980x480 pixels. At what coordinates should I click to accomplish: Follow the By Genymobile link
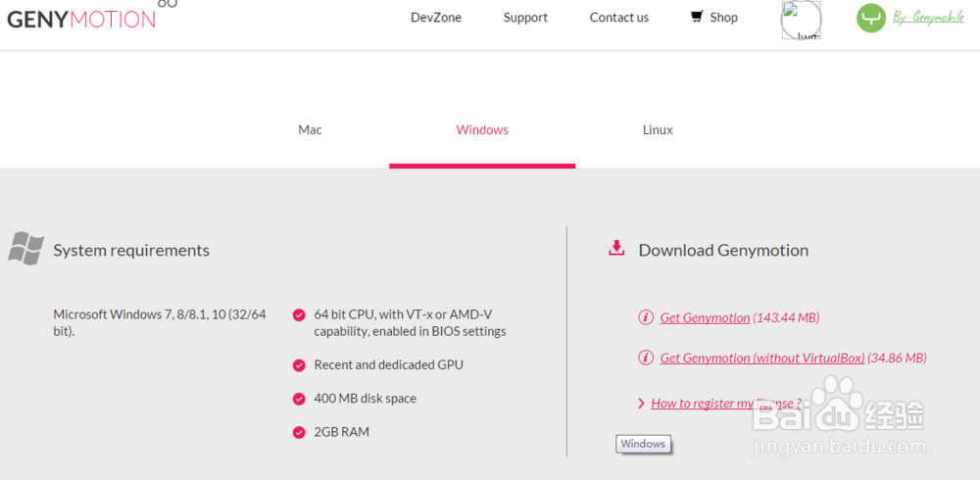point(928,18)
